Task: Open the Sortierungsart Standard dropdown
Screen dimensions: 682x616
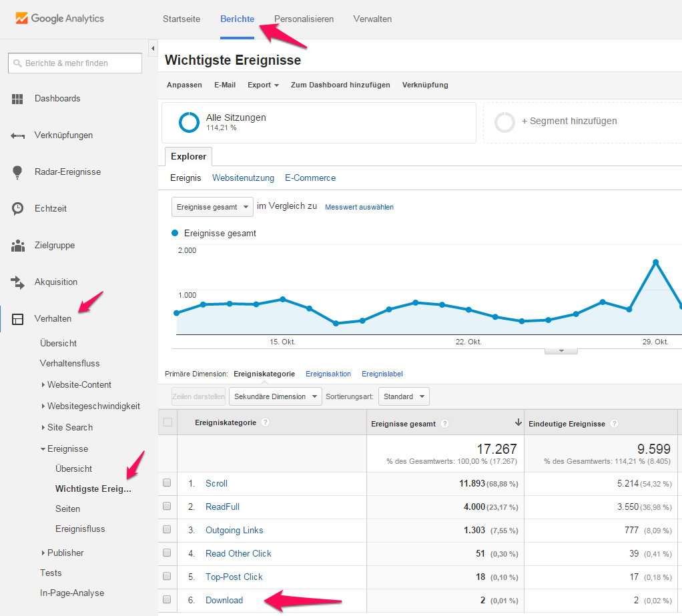Action: click(404, 396)
